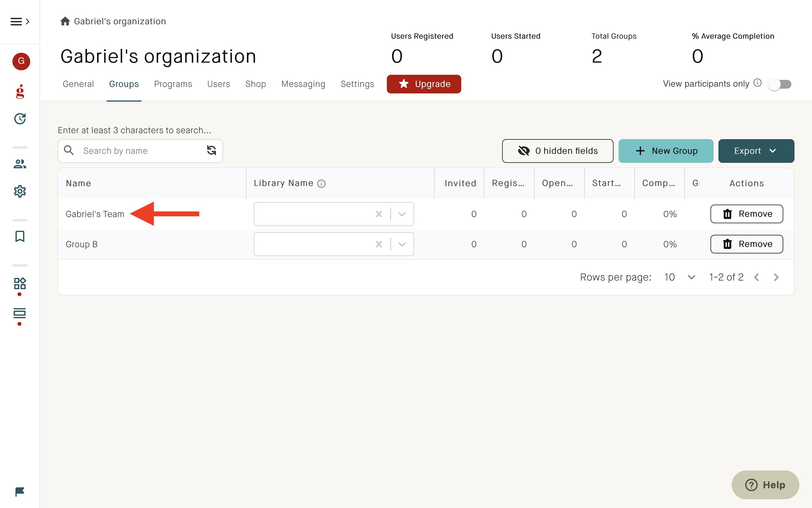This screenshot has width=812, height=508.
Task: Clear library for Gabriel's Team
Action: [379, 214]
